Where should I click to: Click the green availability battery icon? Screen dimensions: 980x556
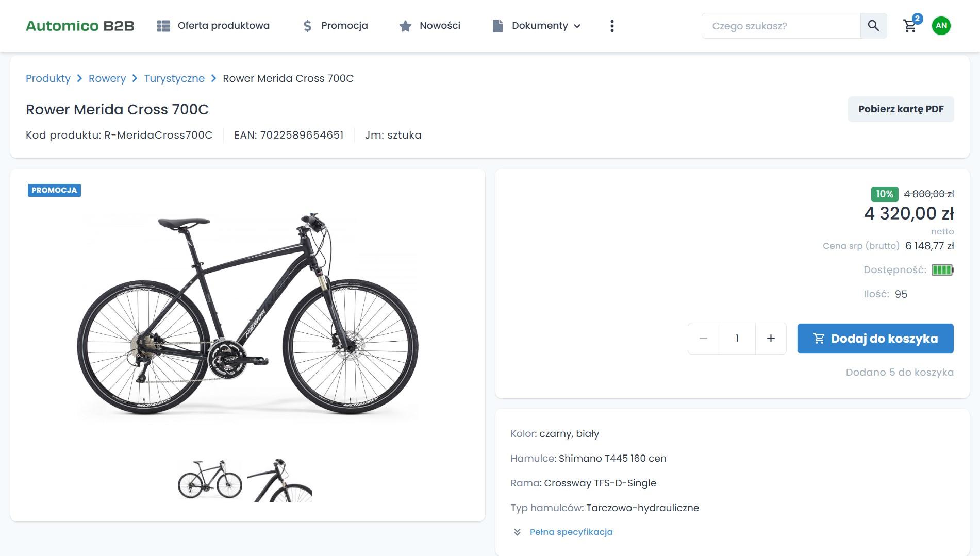942,270
